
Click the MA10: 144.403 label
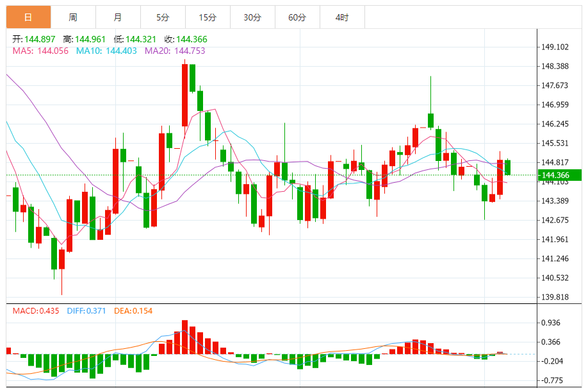[106, 51]
